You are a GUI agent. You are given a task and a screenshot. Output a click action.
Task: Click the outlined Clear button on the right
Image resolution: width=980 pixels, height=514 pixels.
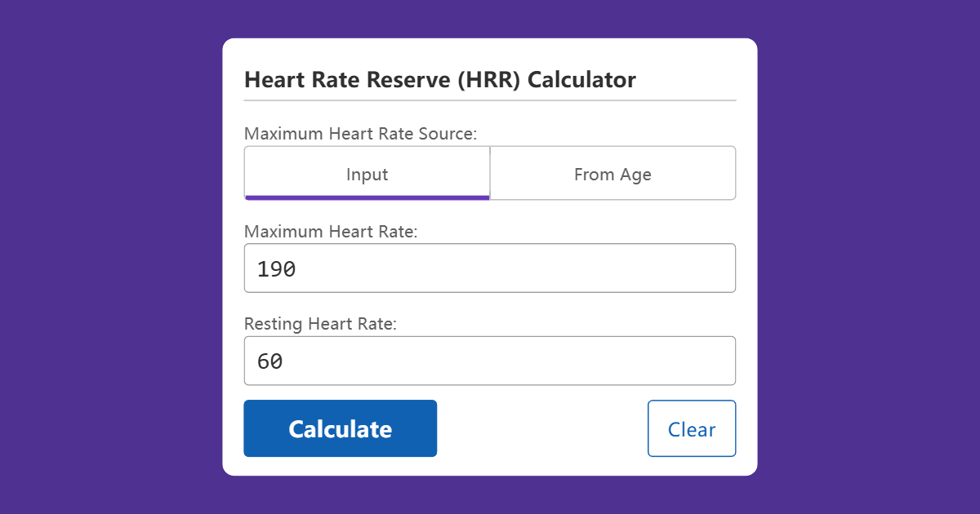tap(692, 428)
